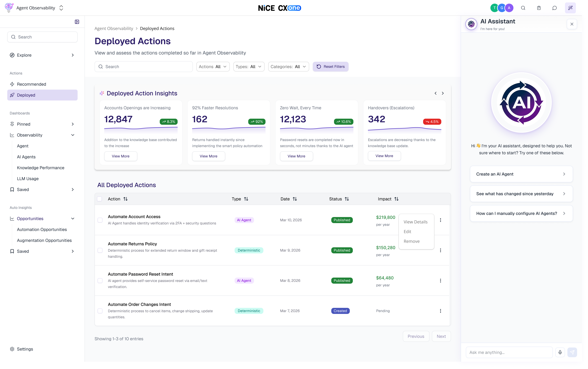Collapse the Observability sidebar section
The height and width of the screenshot is (369, 588).
pyautogui.click(x=73, y=135)
